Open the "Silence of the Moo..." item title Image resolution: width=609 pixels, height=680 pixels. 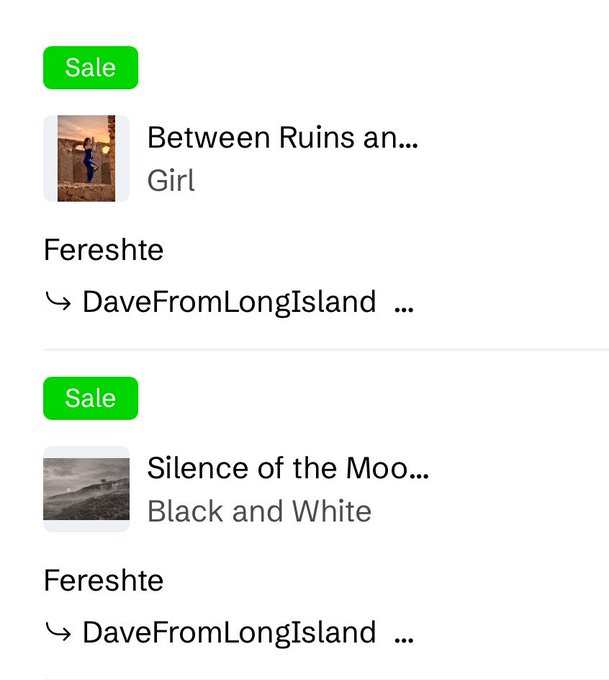pyautogui.click(x=288, y=468)
